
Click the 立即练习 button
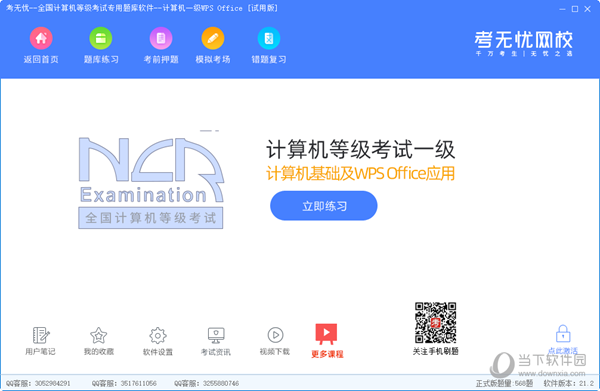324,206
